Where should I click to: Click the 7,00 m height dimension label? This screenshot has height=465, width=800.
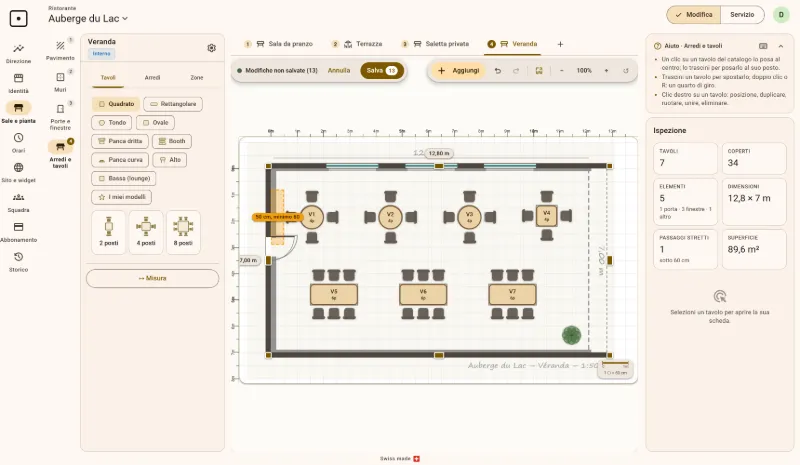[248, 260]
